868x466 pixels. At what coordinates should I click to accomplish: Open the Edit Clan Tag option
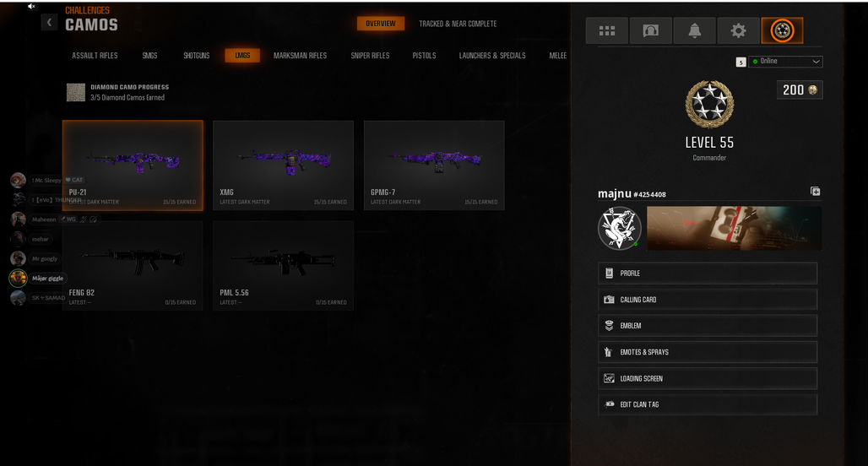tap(708, 404)
